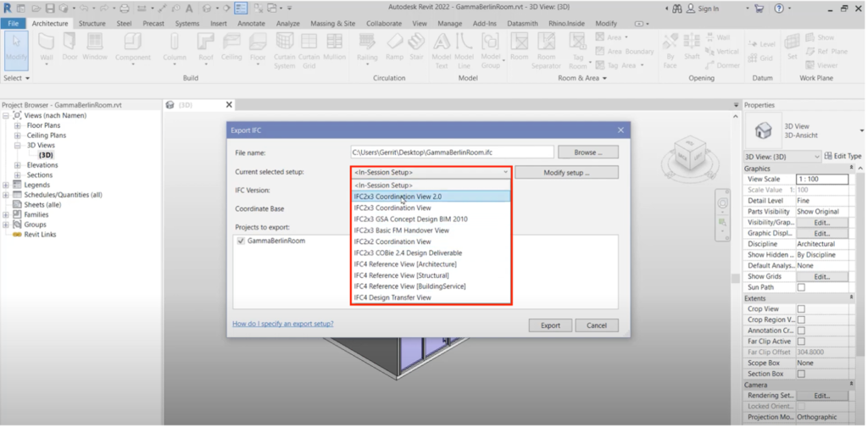Select the Ramp tool icon
The image size is (868, 427).
394,42
